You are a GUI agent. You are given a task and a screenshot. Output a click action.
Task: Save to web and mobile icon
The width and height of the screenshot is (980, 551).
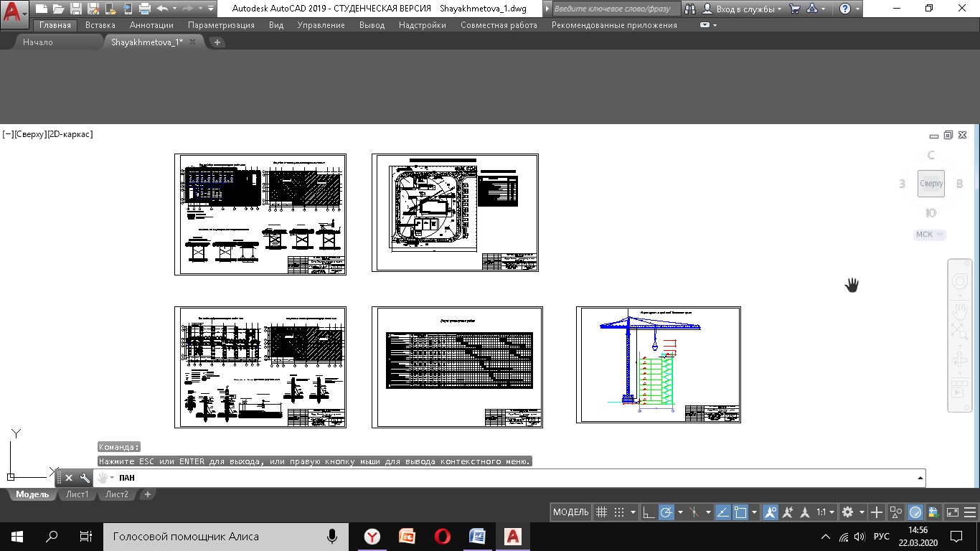coord(127,9)
